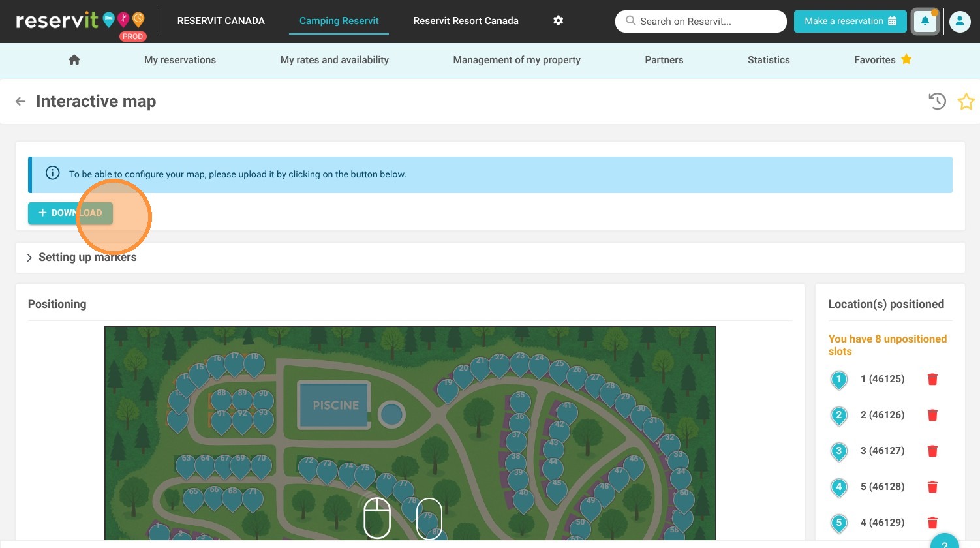Viewport: 980px width, 548px height.
Task: Select map marker 90
Action: coord(263,401)
